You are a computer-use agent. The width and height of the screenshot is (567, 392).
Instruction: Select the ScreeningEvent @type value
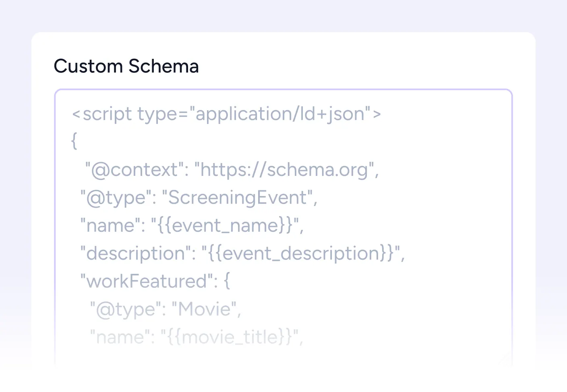pyautogui.click(x=240, y=197)
